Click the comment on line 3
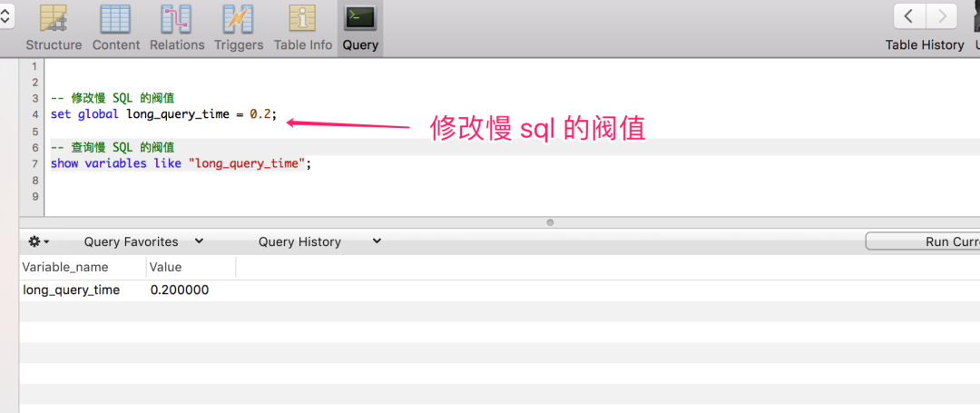Viewport: 980px width, 413px height. click(113, 98)
